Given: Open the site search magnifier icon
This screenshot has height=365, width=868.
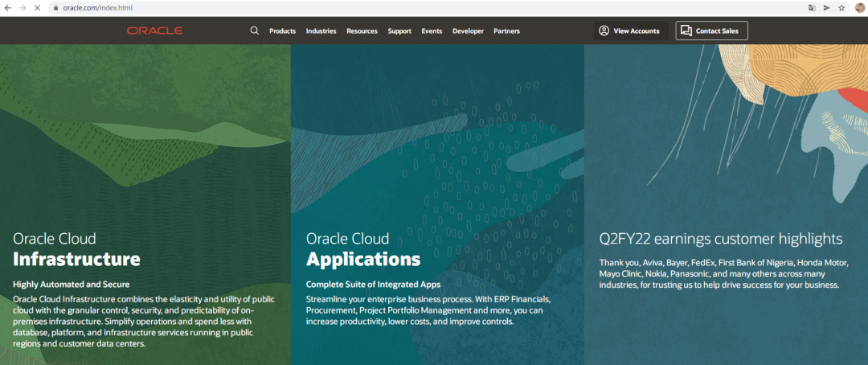Looking at the screenshot, I should (x=255, y=31).
